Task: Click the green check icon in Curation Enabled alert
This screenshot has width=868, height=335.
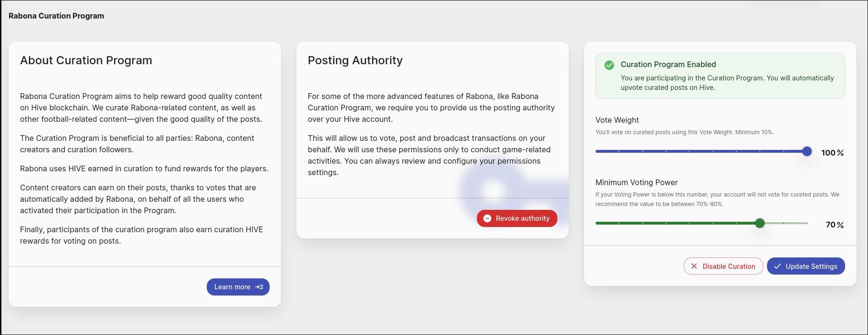Action: 609,65
